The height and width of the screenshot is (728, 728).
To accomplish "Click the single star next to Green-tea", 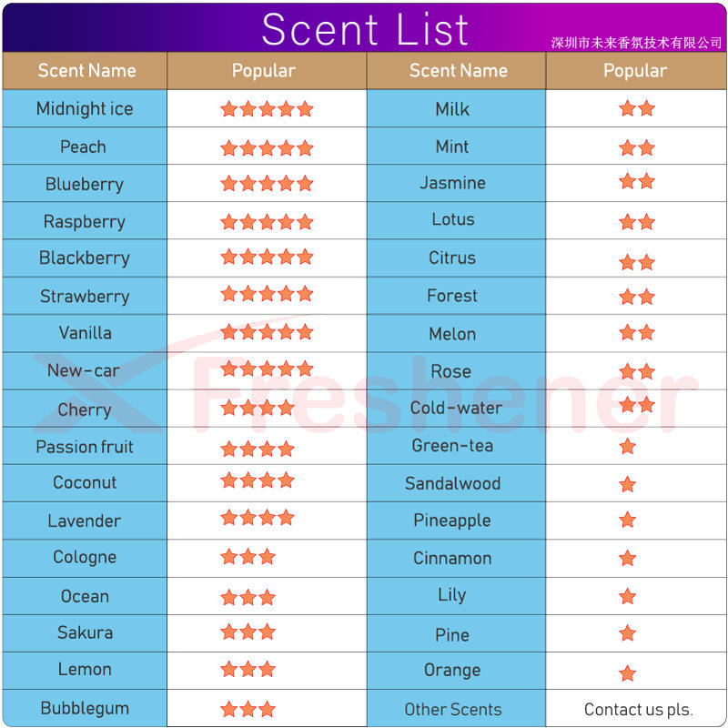I will point(627,446).
